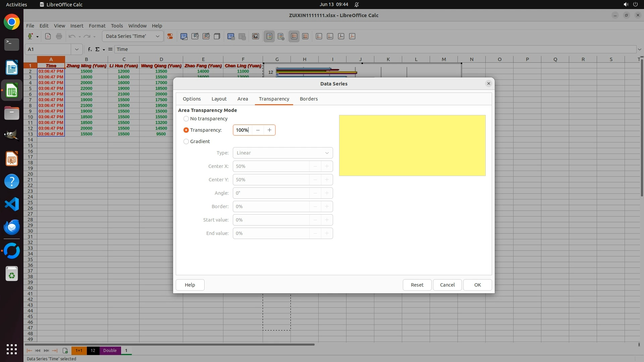644x362 pixels.
Task: Switch to the Borders tab
Action: [x=309, y=99]
